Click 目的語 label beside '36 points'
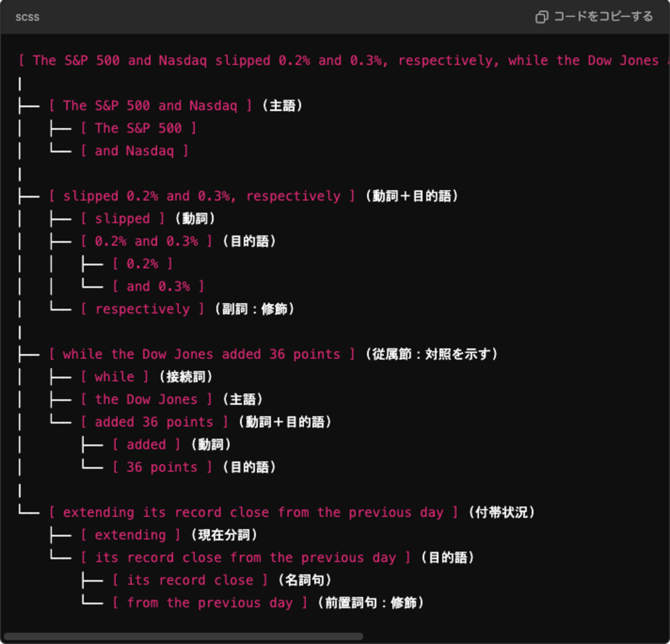The width and height of the screenshot is (670, 644). click(x=249, y=467)
